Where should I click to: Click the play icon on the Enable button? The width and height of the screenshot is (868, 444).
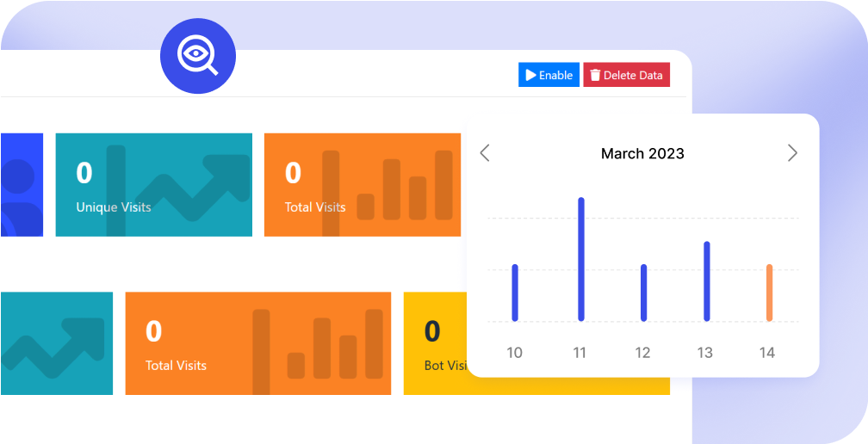530,75
